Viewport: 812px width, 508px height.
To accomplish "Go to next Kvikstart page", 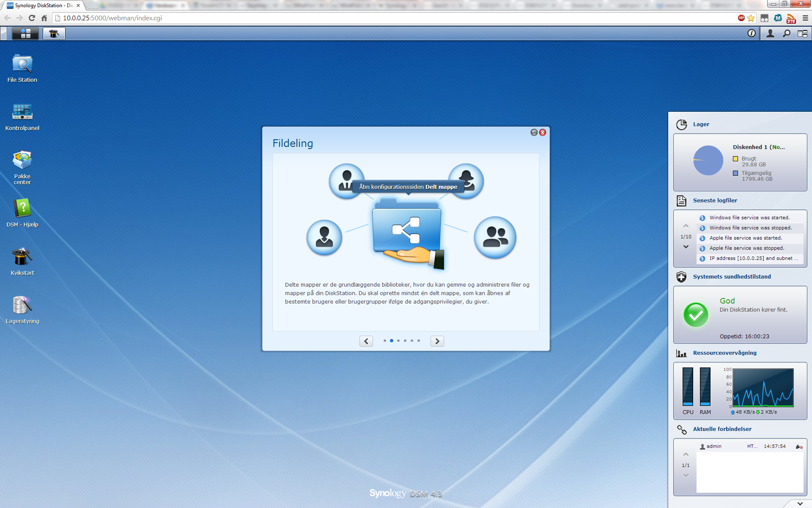I will click(437, 341).
